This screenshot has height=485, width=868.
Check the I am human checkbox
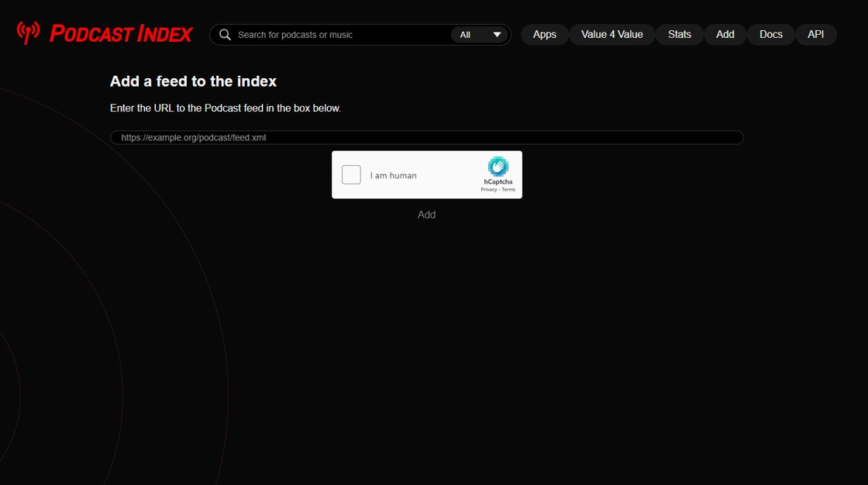[351, 175]
